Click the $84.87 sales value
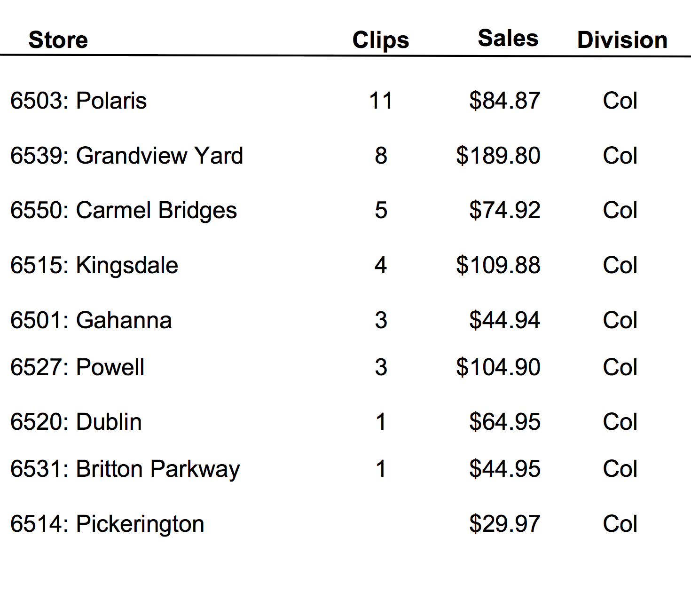 point(505,101)
